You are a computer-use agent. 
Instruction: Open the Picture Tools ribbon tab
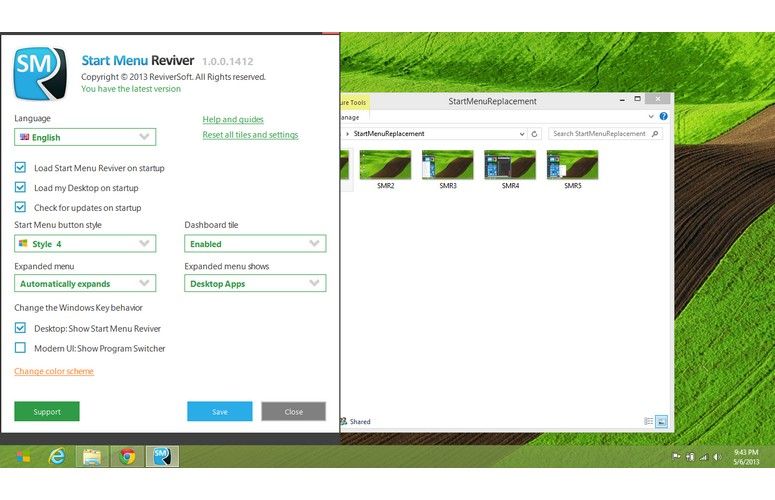coord(354,102)
